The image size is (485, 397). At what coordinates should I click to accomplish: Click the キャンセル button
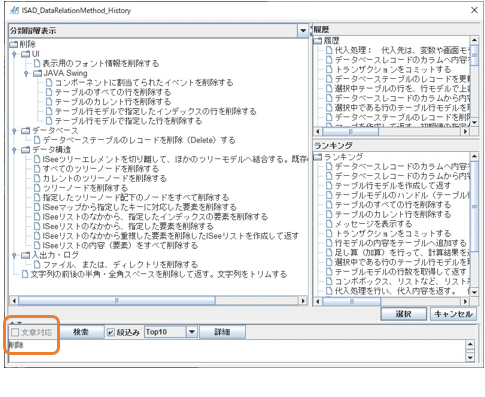[x=453, y=314]
